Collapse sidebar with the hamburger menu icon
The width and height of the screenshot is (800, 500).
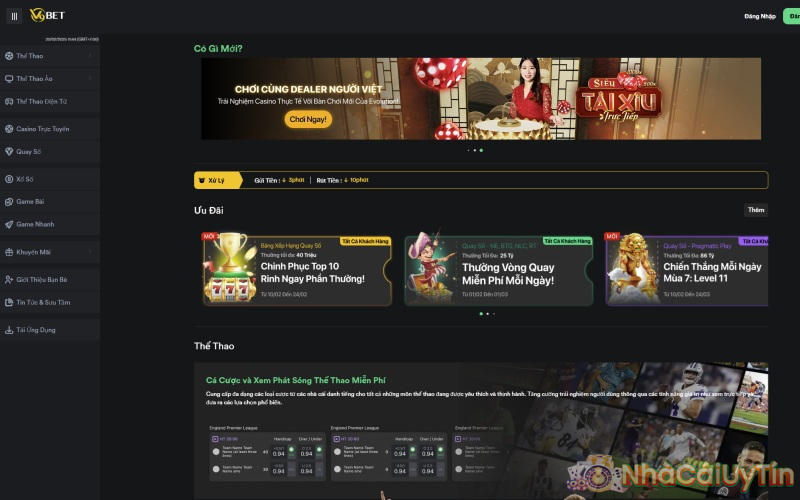click(x=14, y=16)
